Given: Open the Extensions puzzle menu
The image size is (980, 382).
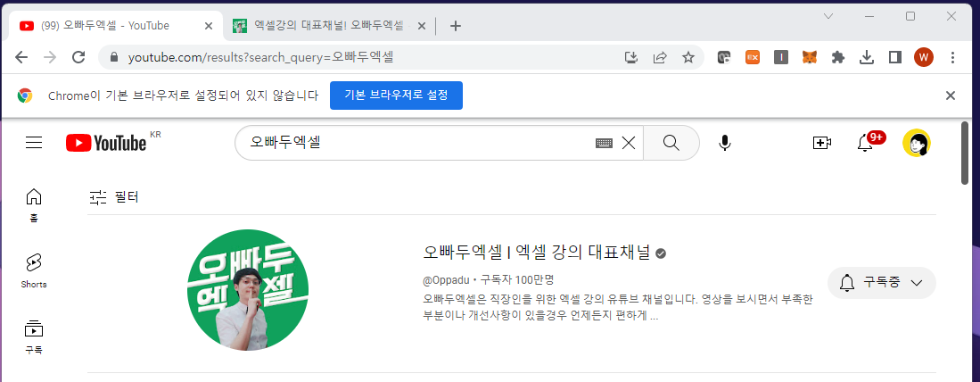Looking at the screenshot, I should coord(838,57).
